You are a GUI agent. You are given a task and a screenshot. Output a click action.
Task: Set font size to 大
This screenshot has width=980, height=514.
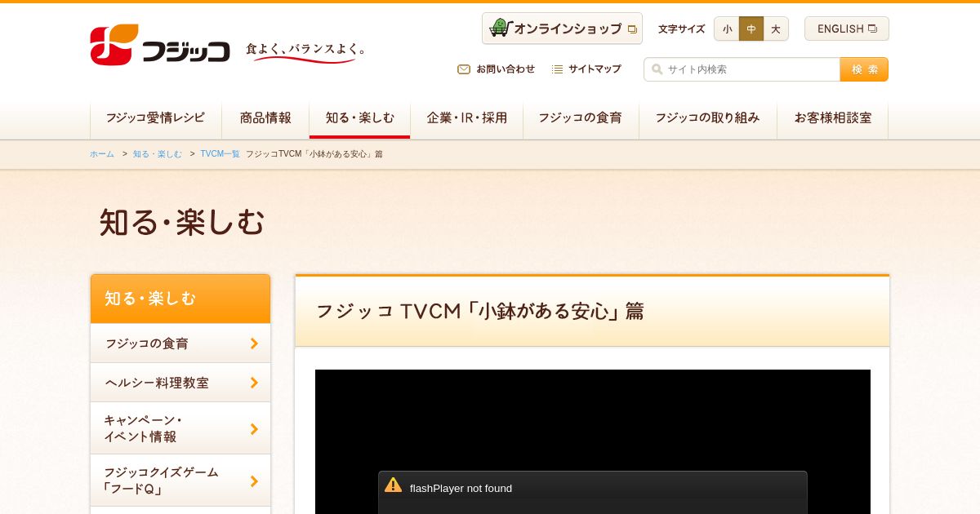pos(776,29)
